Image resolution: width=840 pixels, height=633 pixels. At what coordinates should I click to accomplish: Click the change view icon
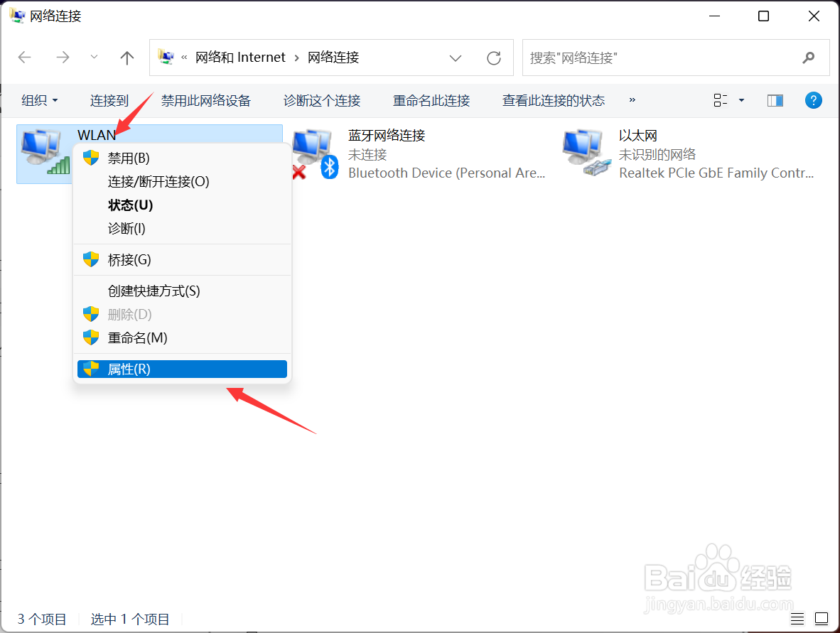pyautogui.click(x=721, y=100)
